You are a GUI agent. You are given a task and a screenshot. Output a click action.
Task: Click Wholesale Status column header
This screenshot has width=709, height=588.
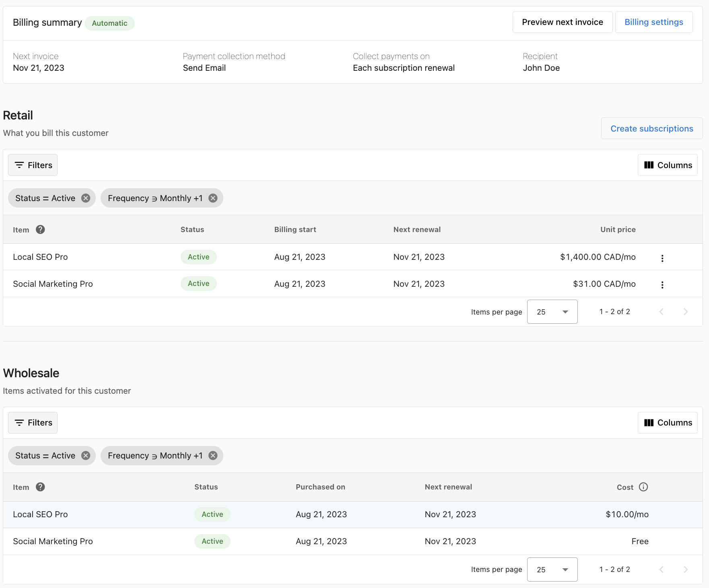(x=206, y=487)
